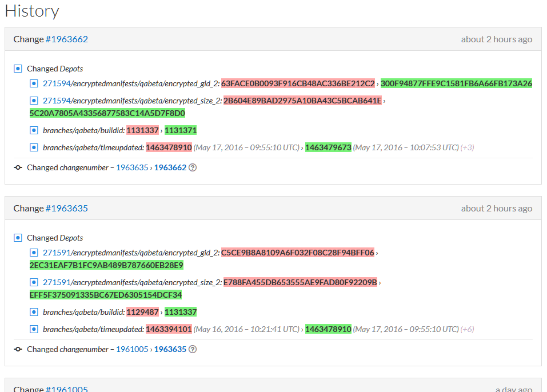This screenshot has width=547, height=392.
Task: Click commit icon beside changenumber 1961005 › 1963635
Action: 18,350
